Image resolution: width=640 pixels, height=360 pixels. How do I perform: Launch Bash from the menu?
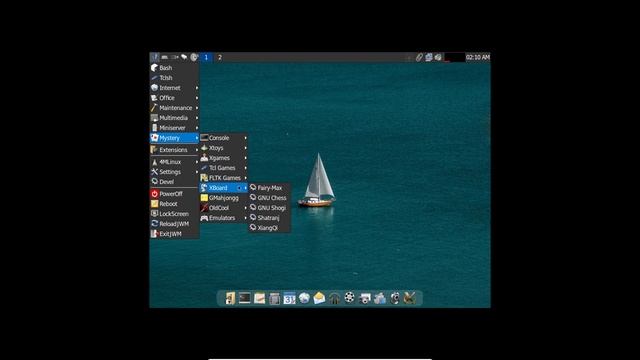coord(174,68)
